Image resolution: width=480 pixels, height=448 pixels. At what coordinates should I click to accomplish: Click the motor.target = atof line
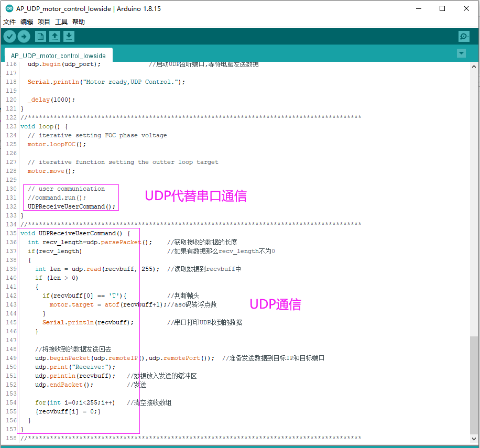[108, 304]
